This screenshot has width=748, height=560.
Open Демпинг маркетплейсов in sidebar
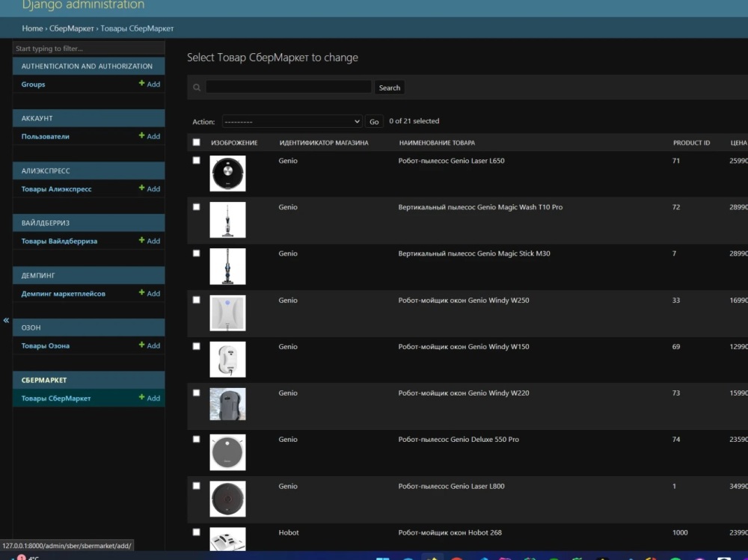click(x=63, y=294)
